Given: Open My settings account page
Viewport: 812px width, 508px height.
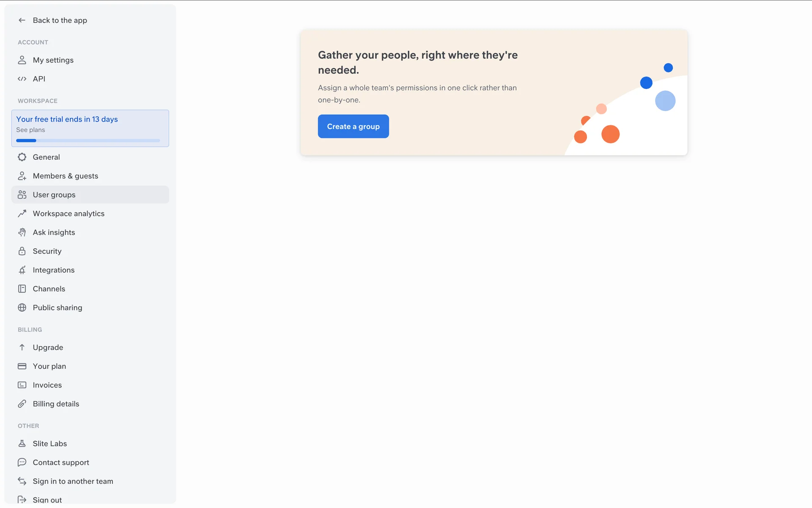Looking at the screenshot, I should tap(53, 60).
